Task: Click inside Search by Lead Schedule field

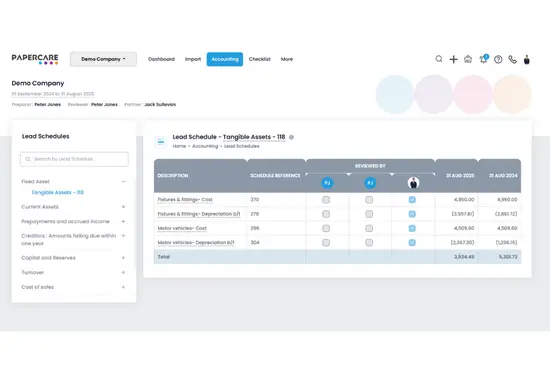Action: (x=74, y=159)
